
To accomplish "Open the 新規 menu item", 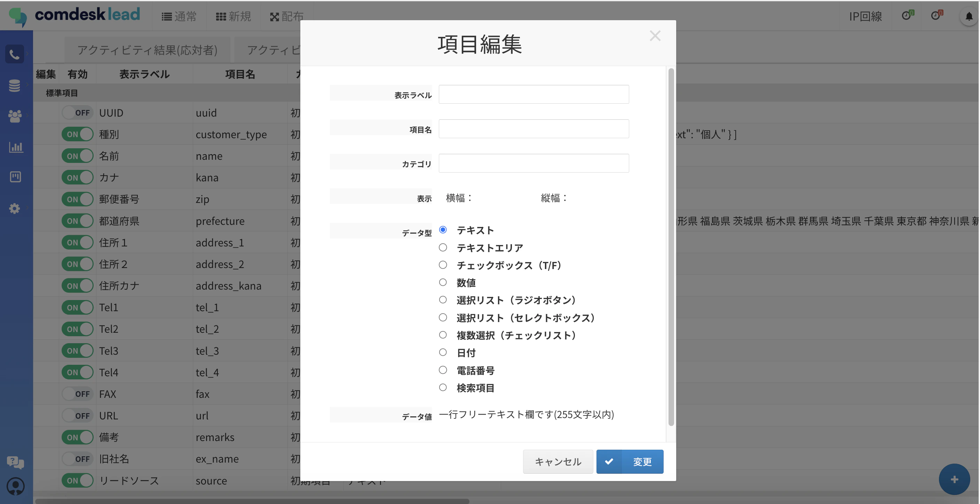I will 234,16.
